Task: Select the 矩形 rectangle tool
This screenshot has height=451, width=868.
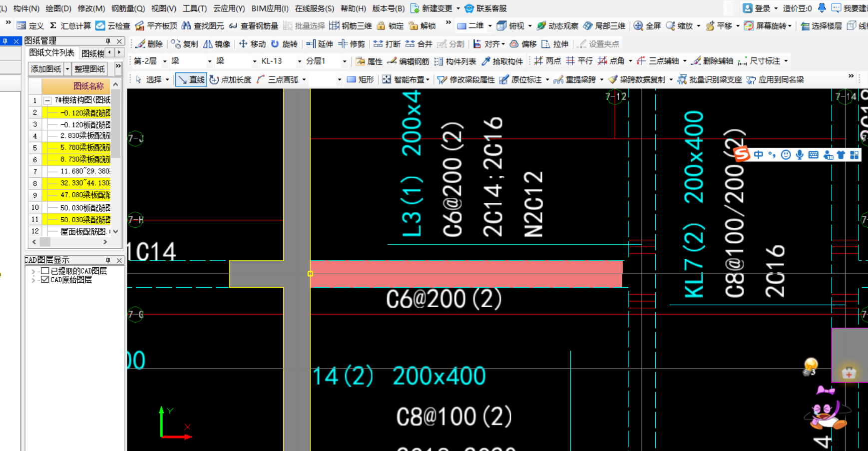Action: point(360,79)
